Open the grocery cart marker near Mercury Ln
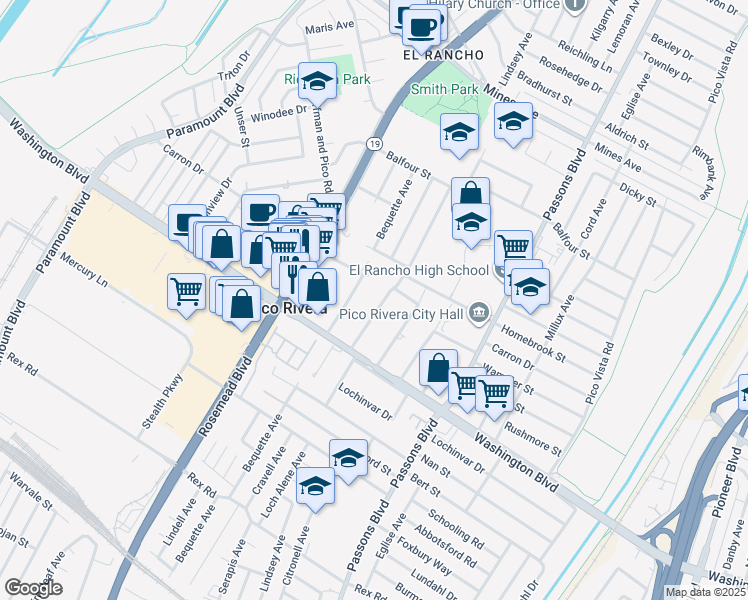Viewport: 748px width, 600px height. click(x=187, y=293)
